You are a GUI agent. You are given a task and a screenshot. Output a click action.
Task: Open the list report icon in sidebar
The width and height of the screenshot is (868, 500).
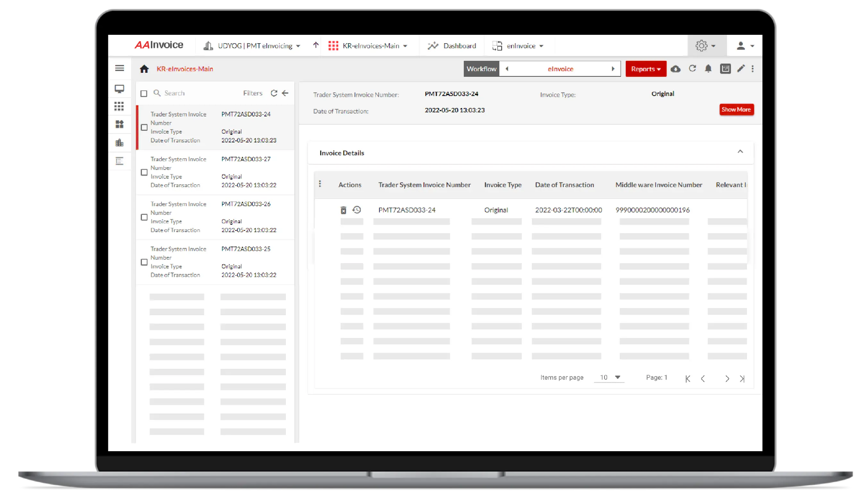click(119, 161)
